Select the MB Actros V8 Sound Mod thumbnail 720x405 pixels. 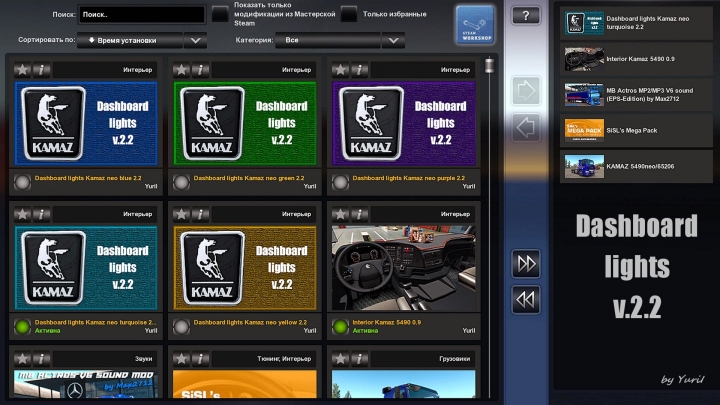(x=86, y=384)
